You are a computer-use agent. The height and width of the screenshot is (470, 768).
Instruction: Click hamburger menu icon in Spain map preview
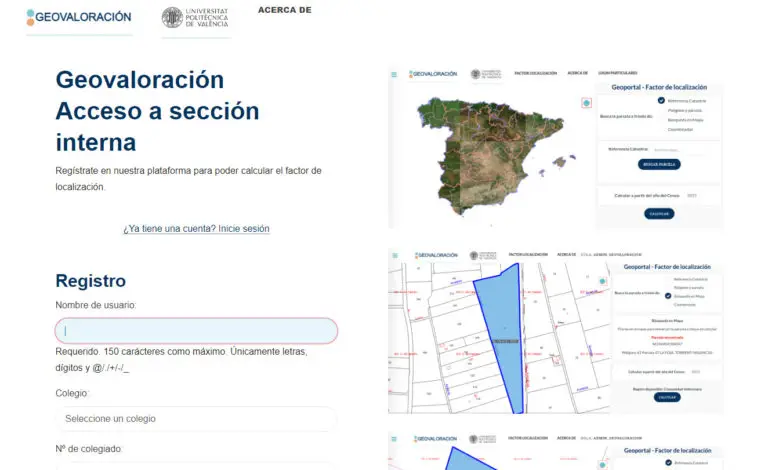pos(394,74)
